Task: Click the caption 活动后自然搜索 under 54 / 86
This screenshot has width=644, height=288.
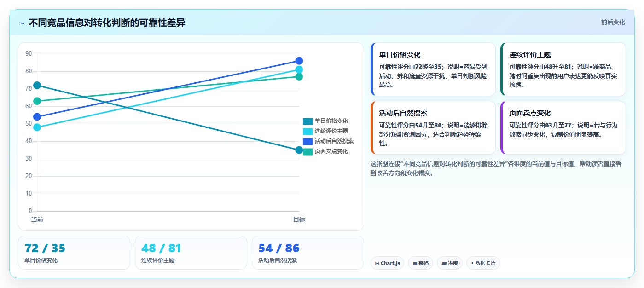Action: tap(278, 260)
